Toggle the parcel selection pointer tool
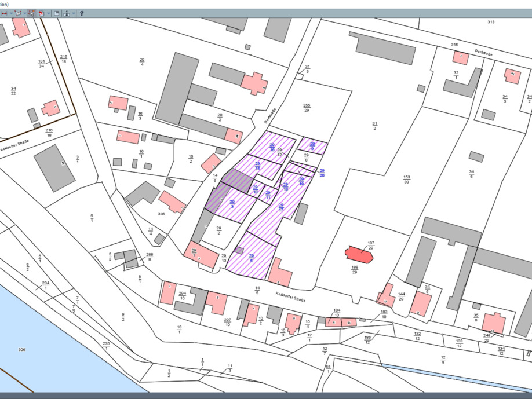532x399 pixels. point(31,13)
